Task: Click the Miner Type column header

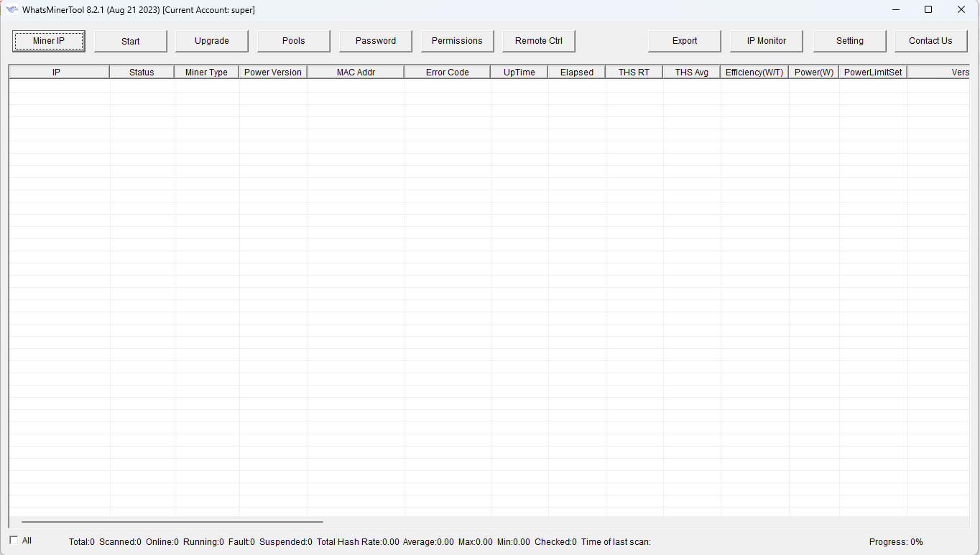Action: tap(206, 73)
